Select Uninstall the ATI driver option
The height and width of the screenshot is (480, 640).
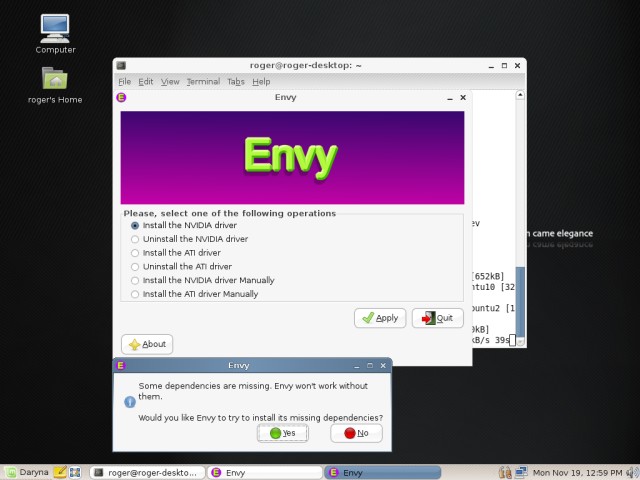point(181,267)
